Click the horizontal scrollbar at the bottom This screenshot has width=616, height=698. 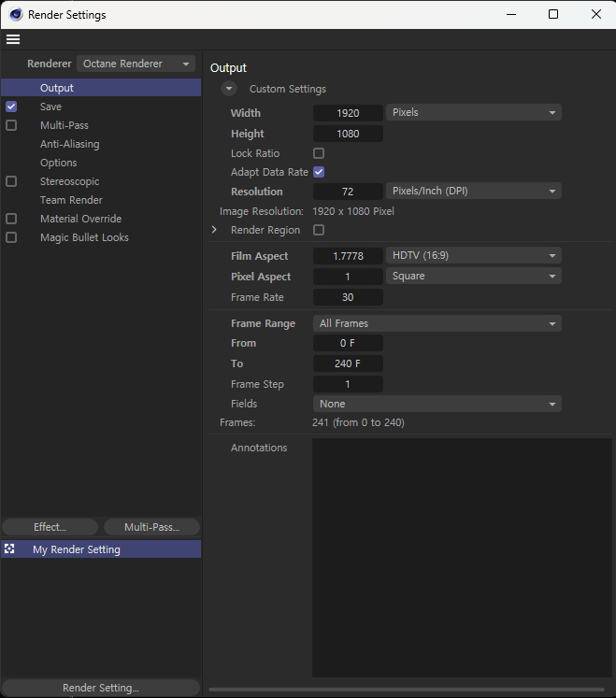point(407,690)
